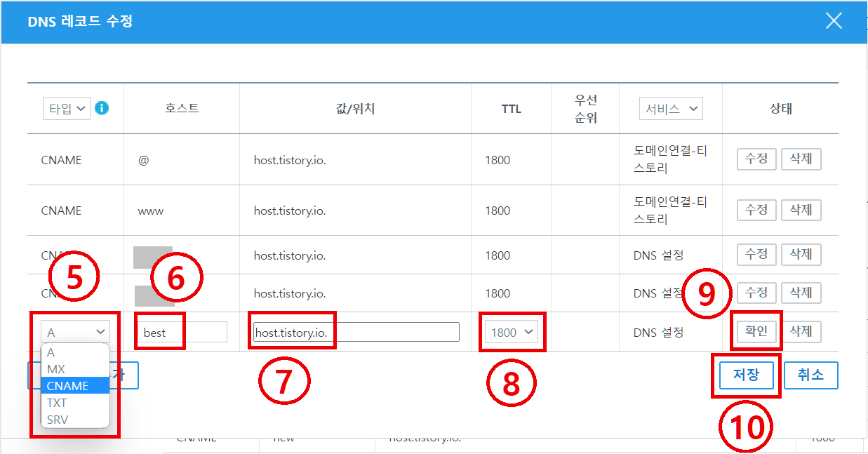Click 저장 to save DNS records

(746, 375)
